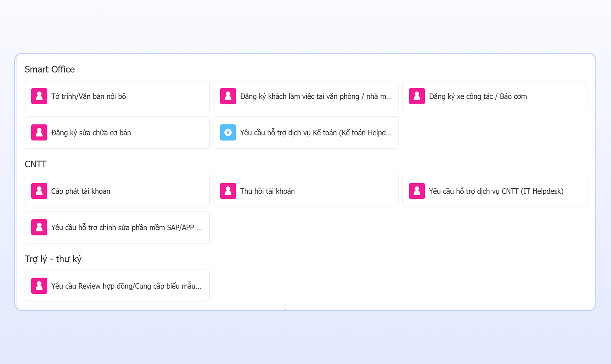This screenshot has height=364, width=611.
Task: Click the Smart Office section heading
Action: click(x=50, y=69)
